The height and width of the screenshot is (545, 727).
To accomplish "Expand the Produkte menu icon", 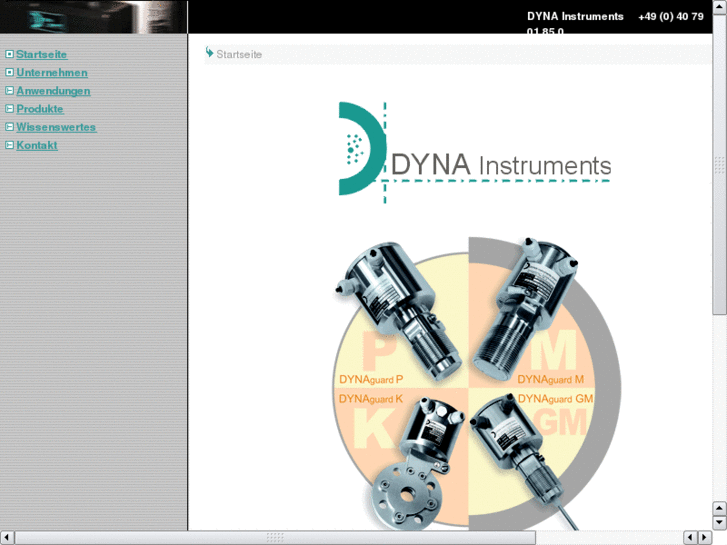I will click(x=9, y=109).
